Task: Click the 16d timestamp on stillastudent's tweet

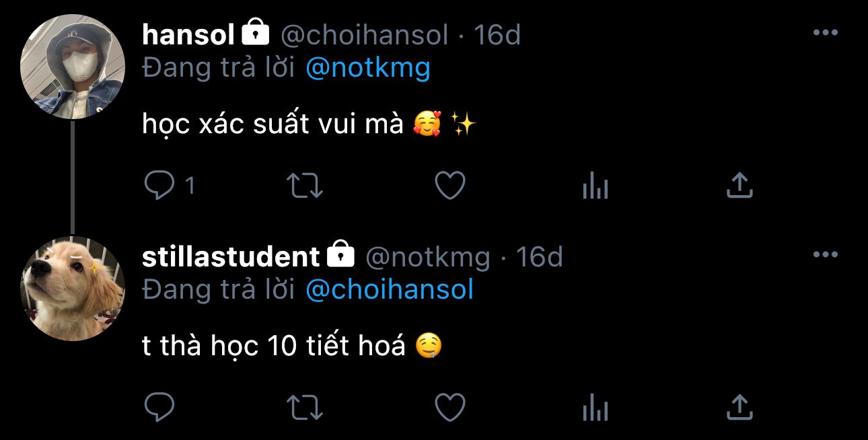Action: [539, 257]
